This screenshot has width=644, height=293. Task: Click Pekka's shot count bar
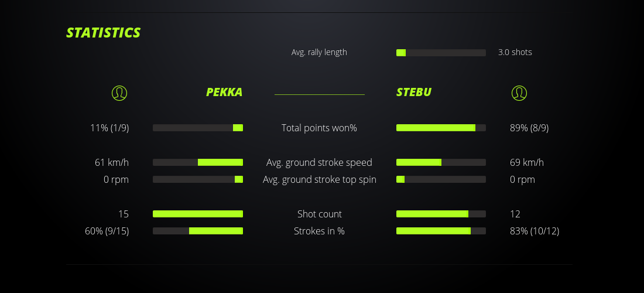coord(198,214)
